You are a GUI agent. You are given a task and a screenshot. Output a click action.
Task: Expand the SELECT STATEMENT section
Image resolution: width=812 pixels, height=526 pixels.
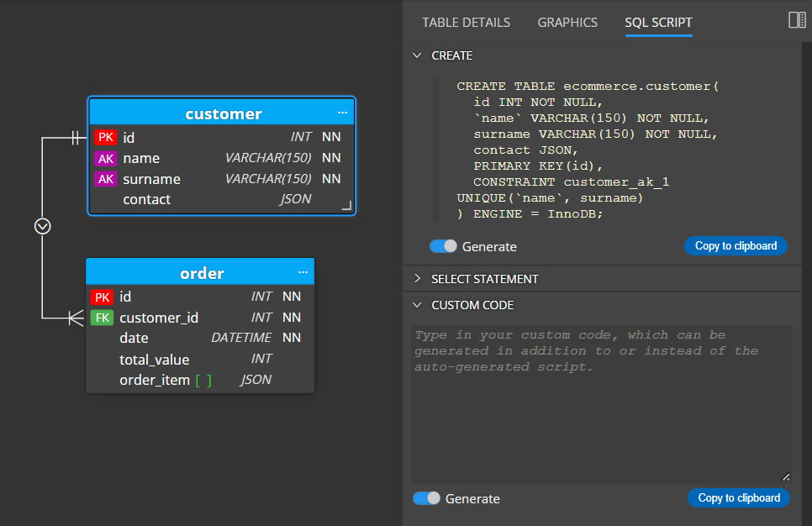point(418,278)
